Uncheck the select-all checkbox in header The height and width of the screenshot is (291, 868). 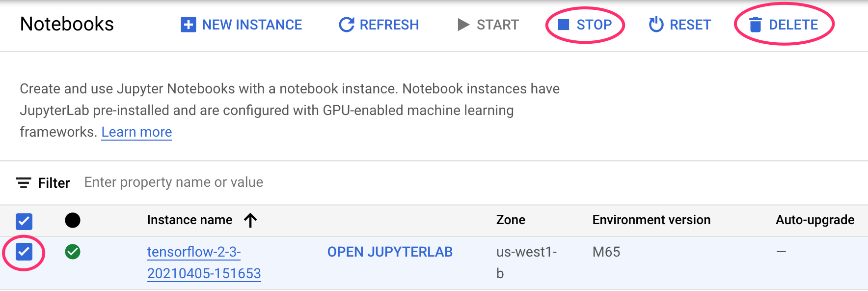coord(23,222)
